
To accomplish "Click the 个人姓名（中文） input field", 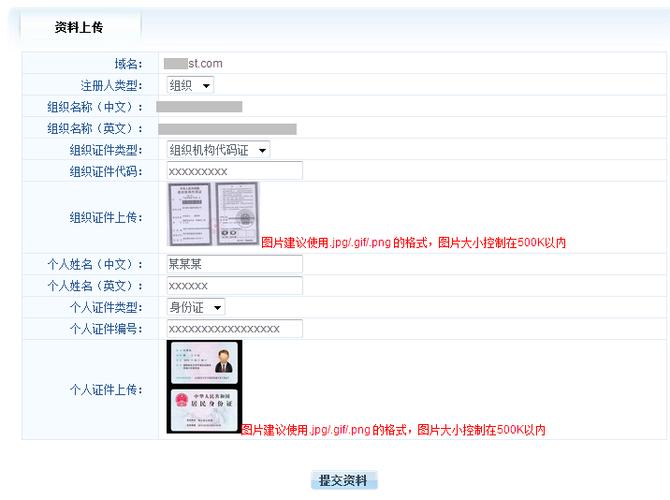I will click(235, 264).
